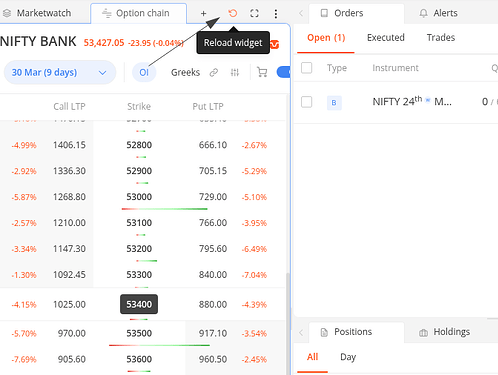Click call LTP 1025.00
The image size is (498, 375).
pos(69,304)
